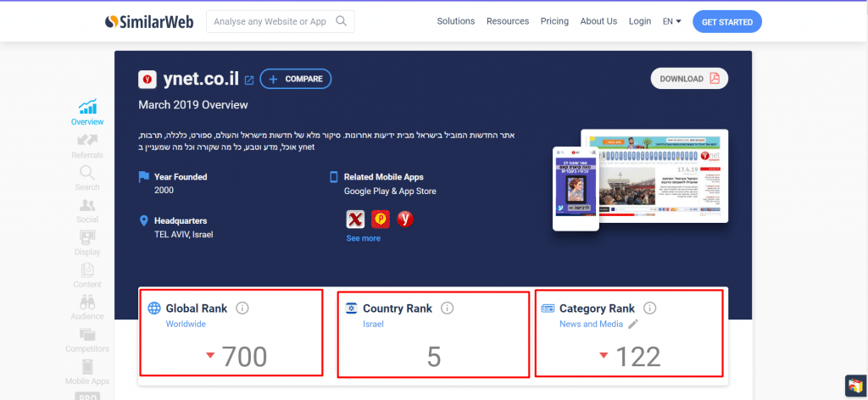Click the search magnifier icon in header
Image resolution: width=868 pixels, height=400 pixels.
pos(342,21)
